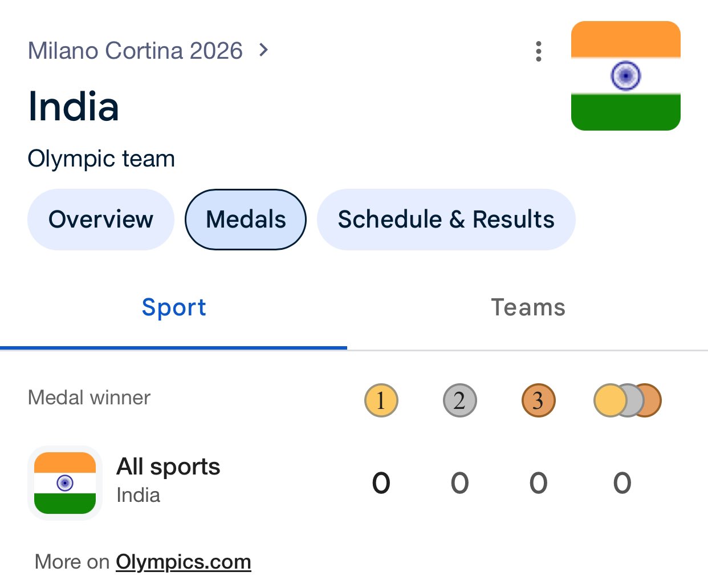Click the gold medal column icon

pyautogui.click(x=381, y=400)
